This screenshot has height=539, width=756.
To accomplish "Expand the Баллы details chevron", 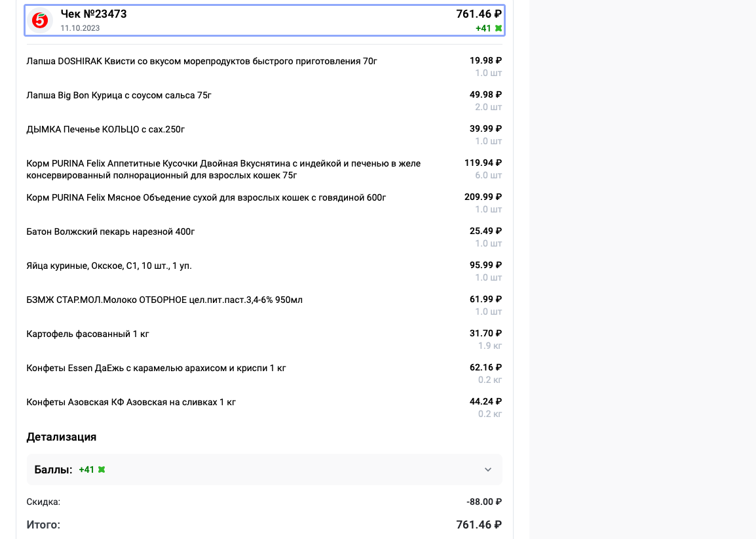I will point(487,469).
